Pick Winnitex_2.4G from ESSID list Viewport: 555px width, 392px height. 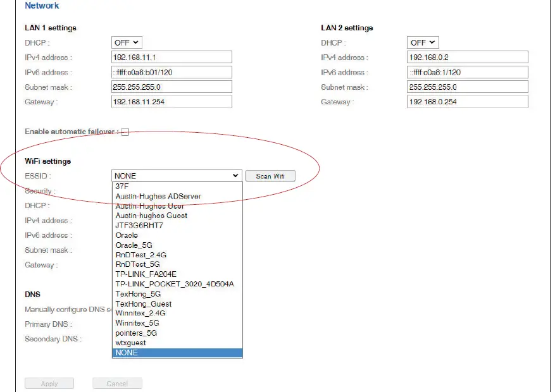[x=177, y=313]
